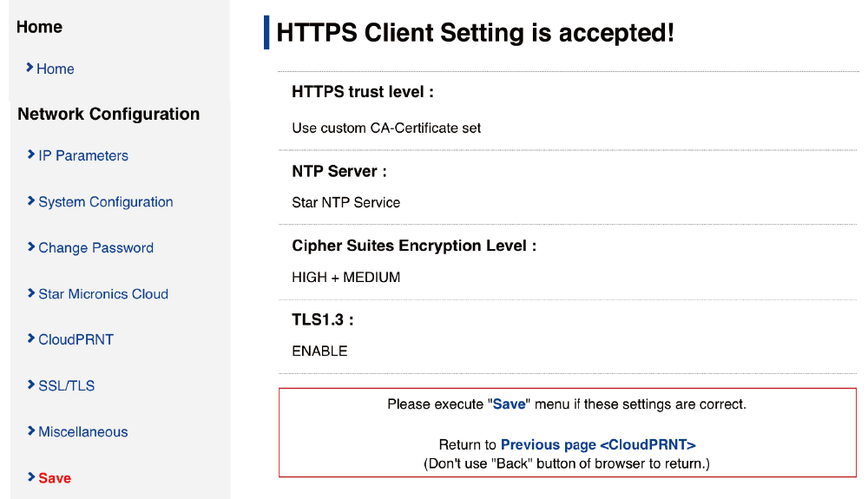Click the chevron icon beside Home link
The width and height of the screenshot is (868, 499).
click(30, 68)
